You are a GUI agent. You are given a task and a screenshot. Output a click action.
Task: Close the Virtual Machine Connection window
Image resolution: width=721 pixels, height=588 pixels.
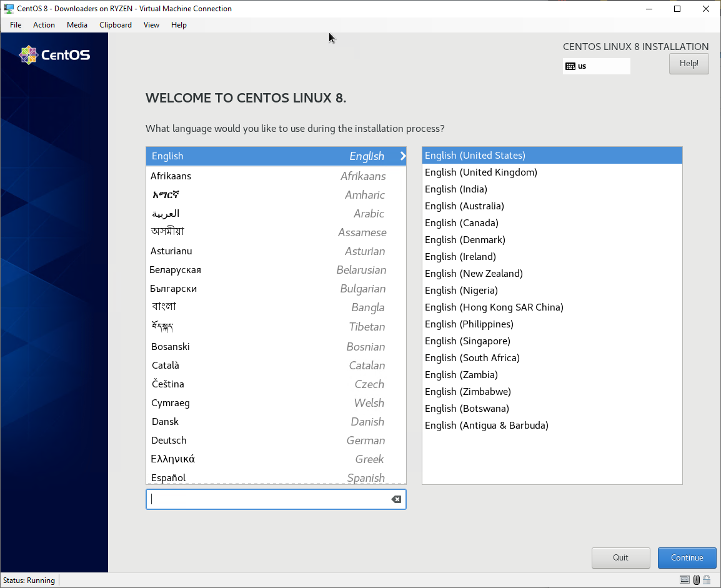706,9
